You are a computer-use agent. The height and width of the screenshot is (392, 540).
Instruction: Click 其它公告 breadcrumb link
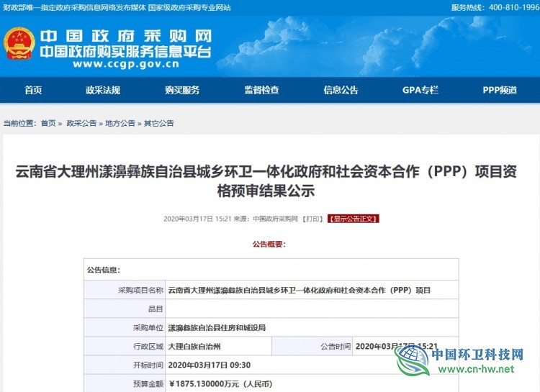[159, 123]
